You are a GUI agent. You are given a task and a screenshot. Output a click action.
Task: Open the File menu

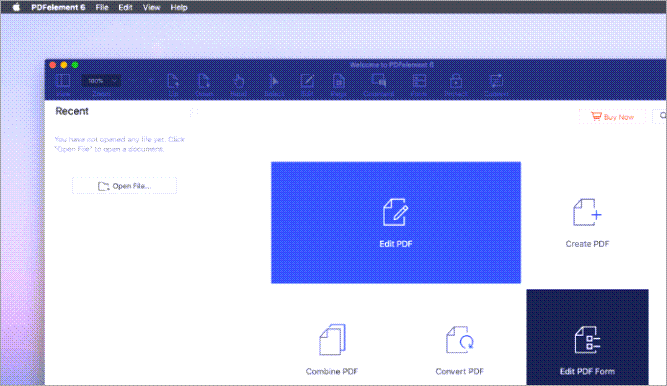pyautogui.click(x=102, y=7)
